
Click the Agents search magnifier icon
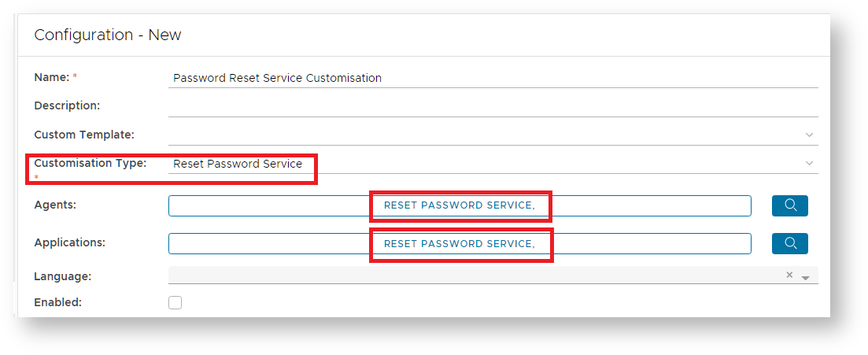(x=790, y=205)
